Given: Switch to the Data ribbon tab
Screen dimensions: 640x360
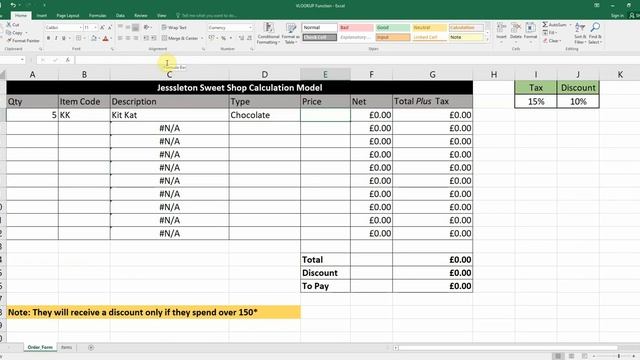Looking at the screenshot, I should point(120,16).
